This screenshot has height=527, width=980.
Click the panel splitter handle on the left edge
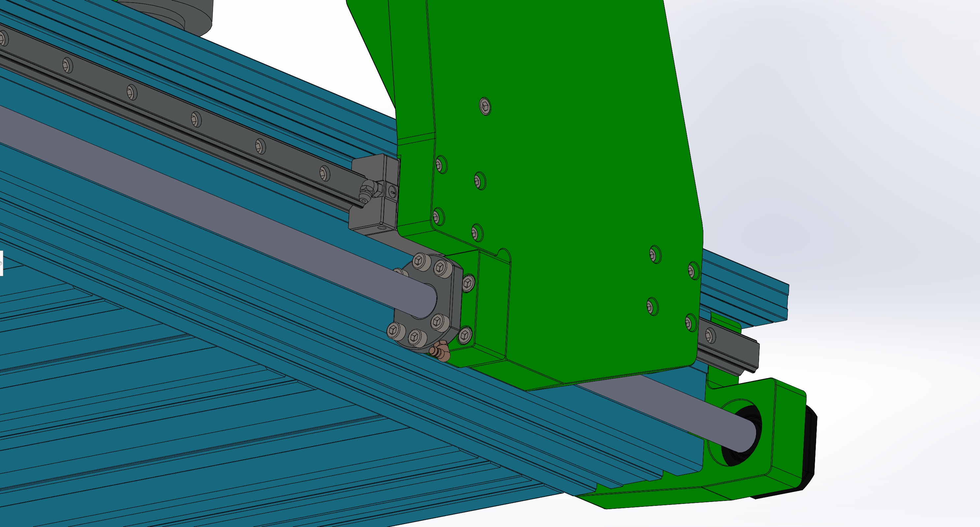point(1,263)
